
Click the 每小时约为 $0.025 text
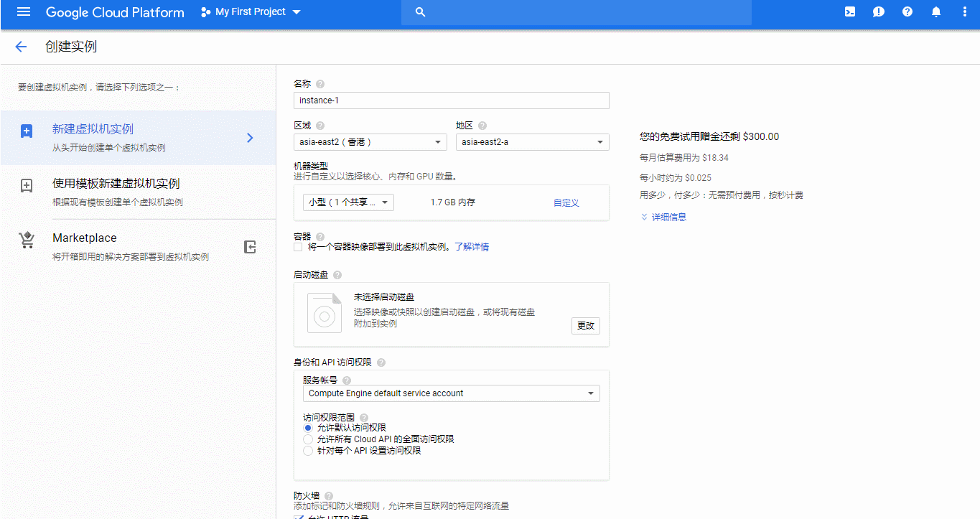tap(676, 178)
